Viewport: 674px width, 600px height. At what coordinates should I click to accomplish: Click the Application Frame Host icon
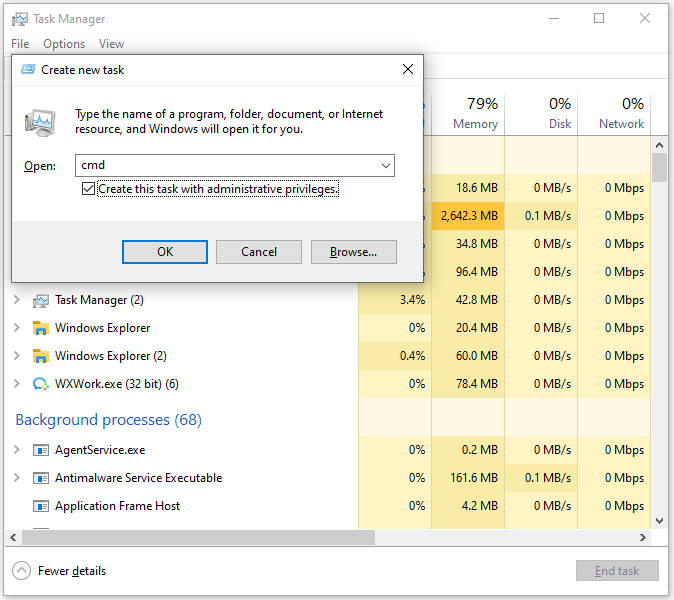[x=41, y=506]
